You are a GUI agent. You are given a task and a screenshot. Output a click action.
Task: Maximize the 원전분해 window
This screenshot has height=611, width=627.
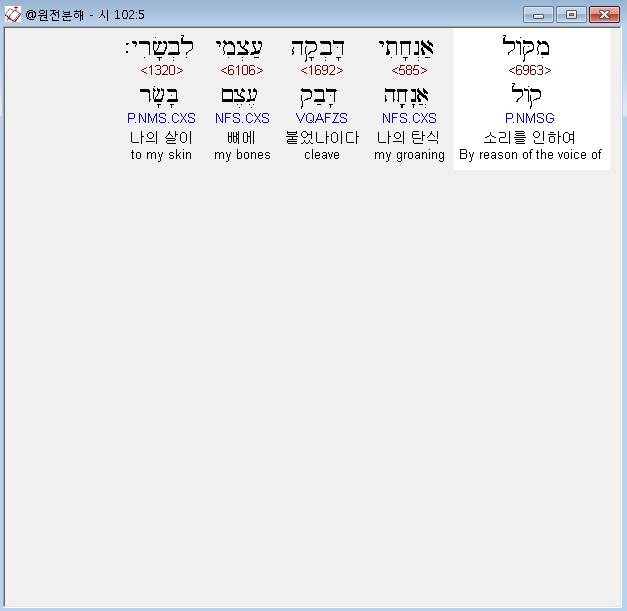(x=571, y=15)
